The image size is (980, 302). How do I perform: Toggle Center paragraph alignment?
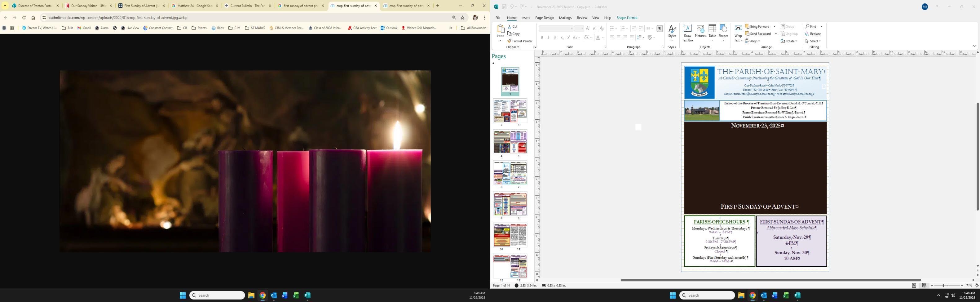(619, 37)
